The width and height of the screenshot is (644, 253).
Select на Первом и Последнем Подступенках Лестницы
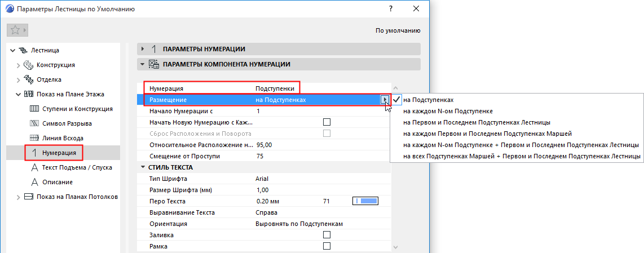pos(477,122)
